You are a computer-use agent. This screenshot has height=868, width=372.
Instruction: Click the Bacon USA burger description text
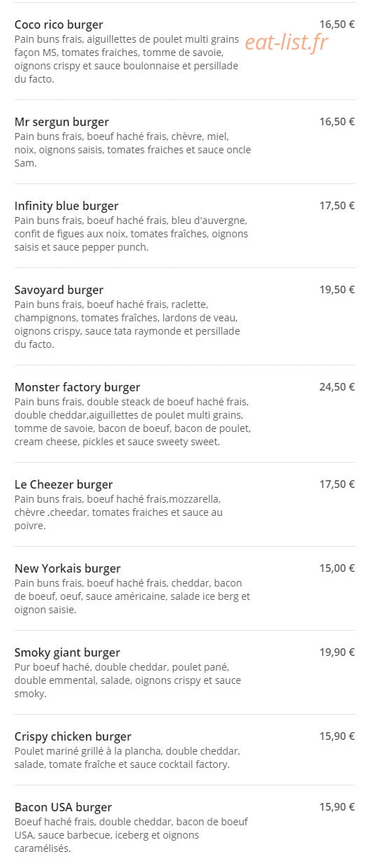pos(131,835)
